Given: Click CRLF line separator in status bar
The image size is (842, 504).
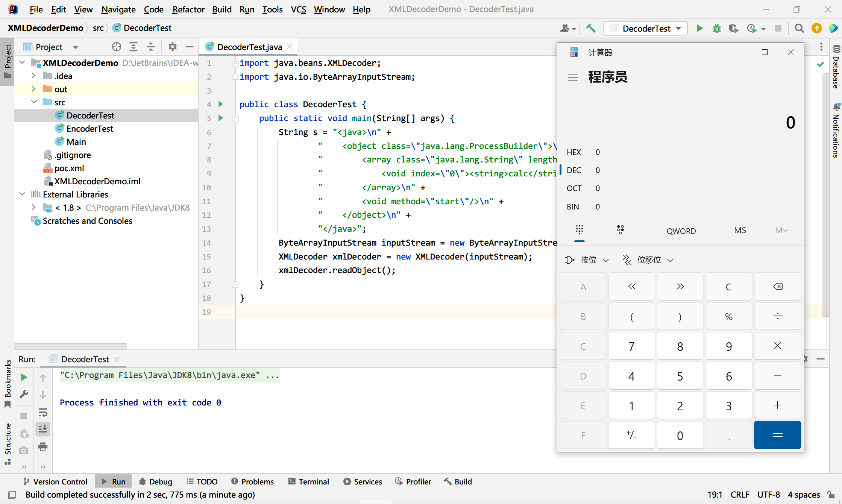Looking at the screenshot, I should coord(740,495).
